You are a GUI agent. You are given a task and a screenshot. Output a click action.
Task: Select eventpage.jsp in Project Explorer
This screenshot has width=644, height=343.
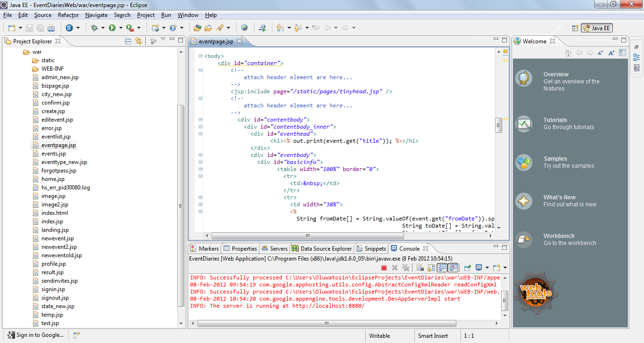click(x=58, y=145)
